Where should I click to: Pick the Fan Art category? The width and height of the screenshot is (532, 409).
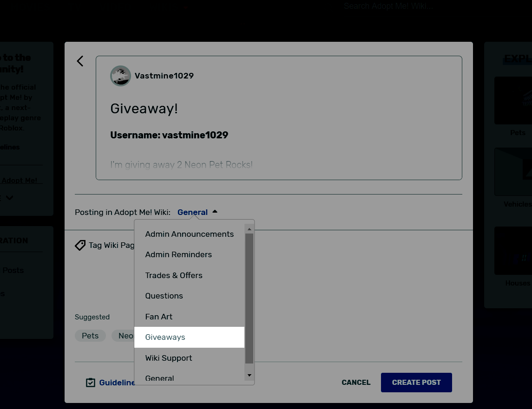189,317
